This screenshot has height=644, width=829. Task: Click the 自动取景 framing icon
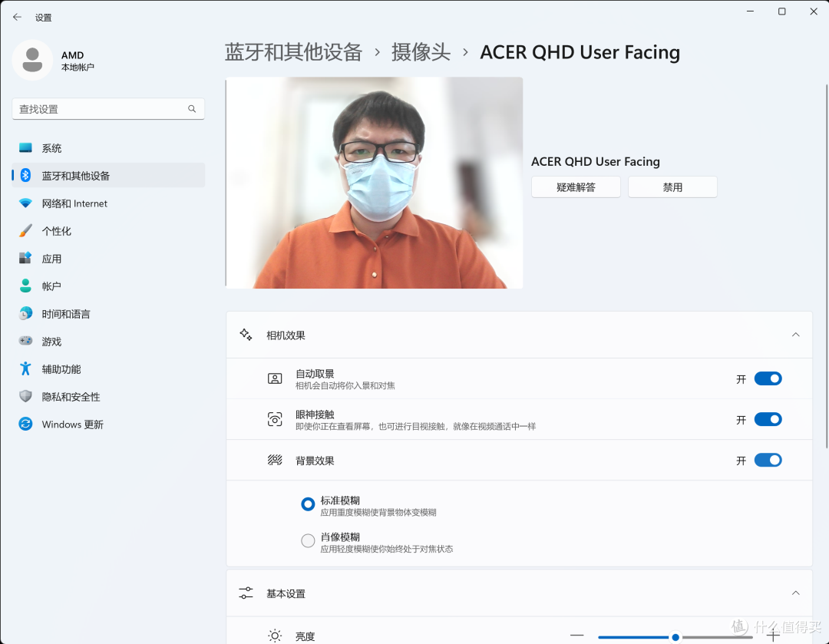point(275,378)
